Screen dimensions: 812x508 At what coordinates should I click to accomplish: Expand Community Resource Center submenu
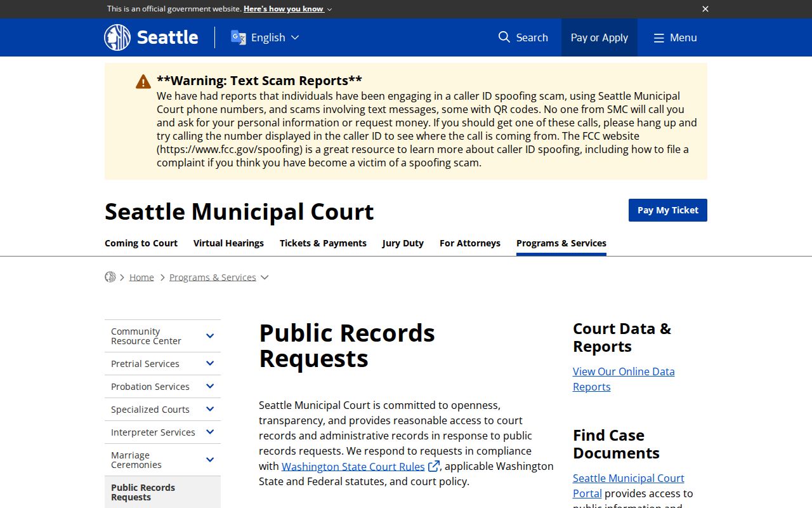(210, 336)
